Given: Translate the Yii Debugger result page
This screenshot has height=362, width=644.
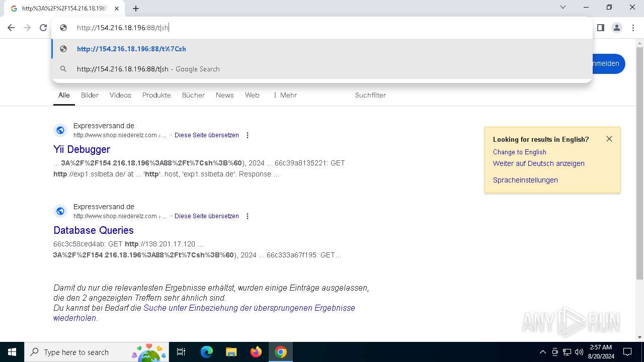Looking at the screenshot, I should (x=207, y=135).
